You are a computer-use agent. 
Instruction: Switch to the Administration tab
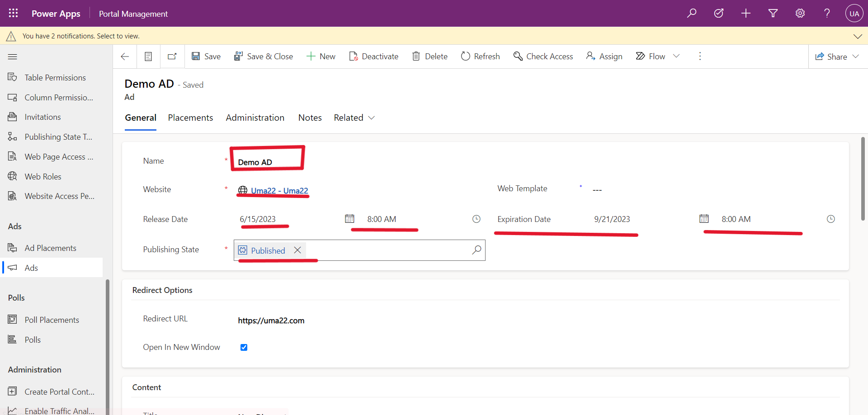point(255,118)
